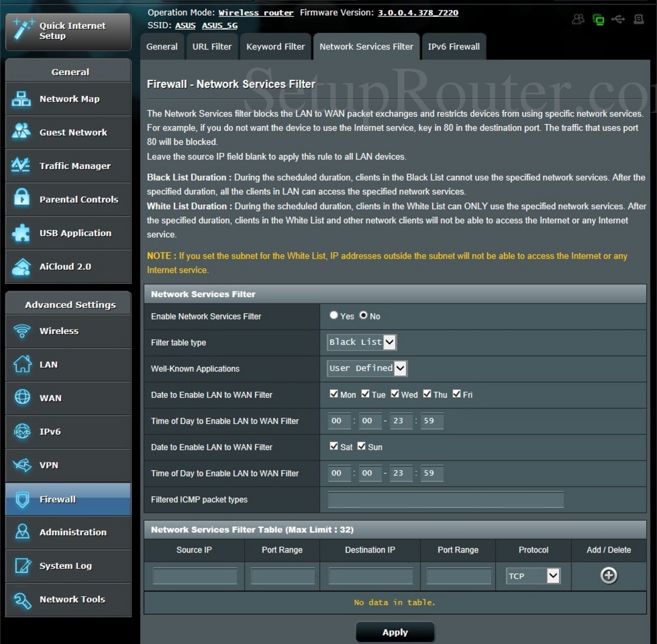Viewport: 657px width, 644px height.
Task: Open AiCloud 2.0 cloud icon
Action: click(x=22, y=266)
